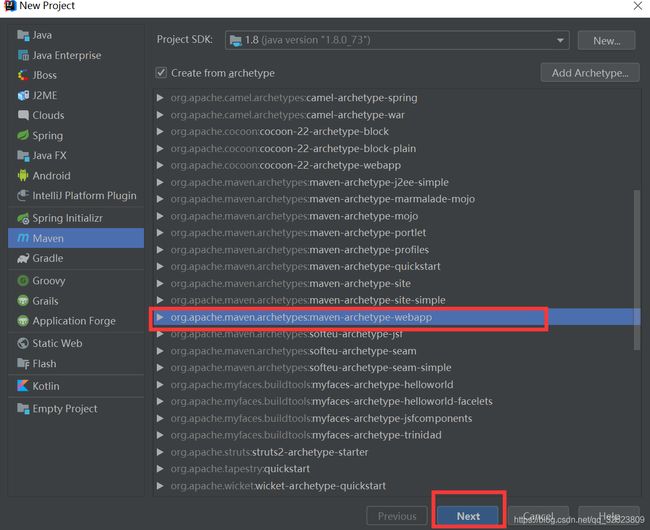
Task: Select the Java project type icon
Action: coord(23,35)
